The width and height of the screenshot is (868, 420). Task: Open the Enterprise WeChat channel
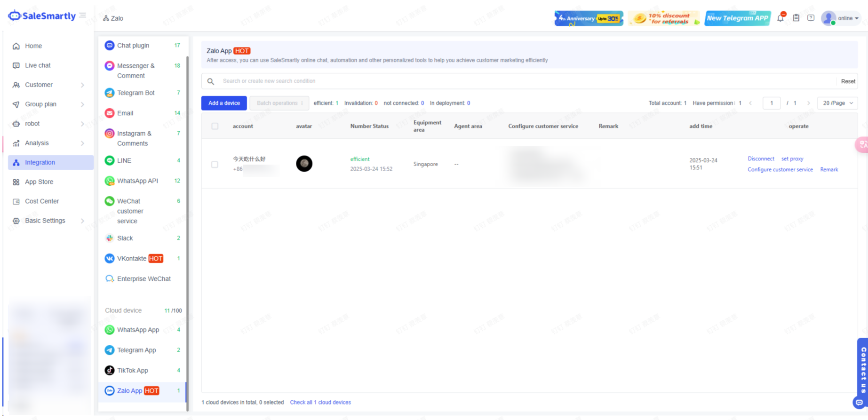(x=143, y=279)
